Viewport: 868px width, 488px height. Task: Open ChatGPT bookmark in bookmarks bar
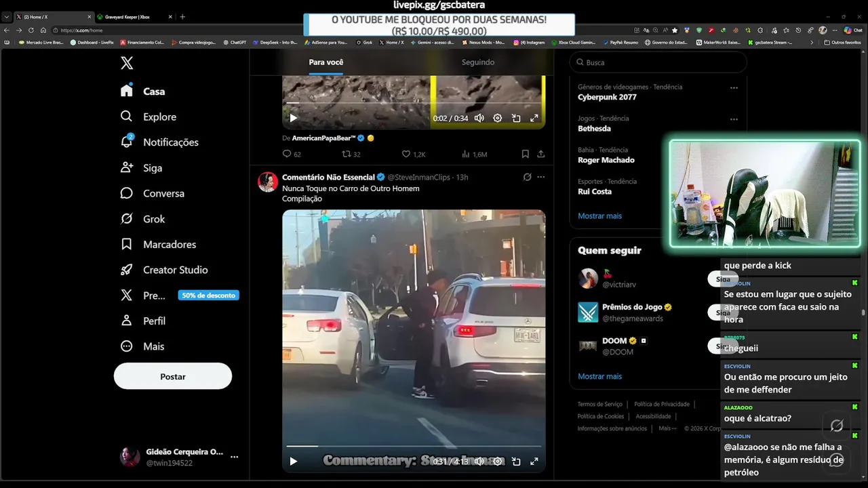(x=235, y=42)
